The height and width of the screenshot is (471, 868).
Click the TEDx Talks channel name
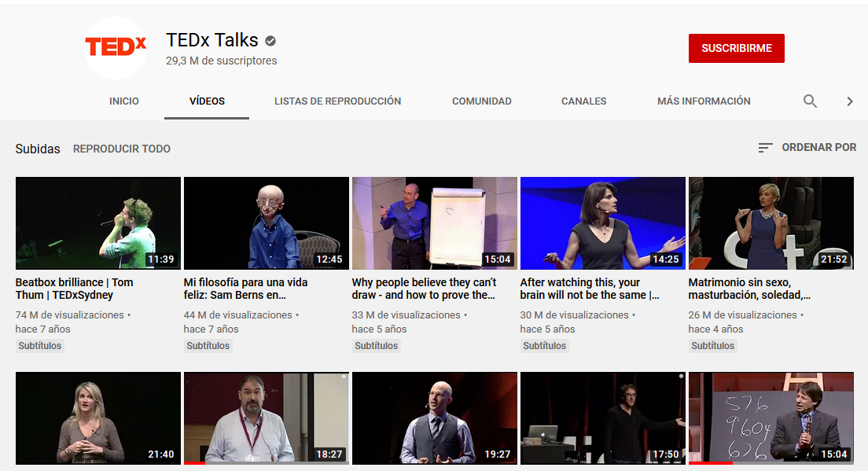point(212,40)
